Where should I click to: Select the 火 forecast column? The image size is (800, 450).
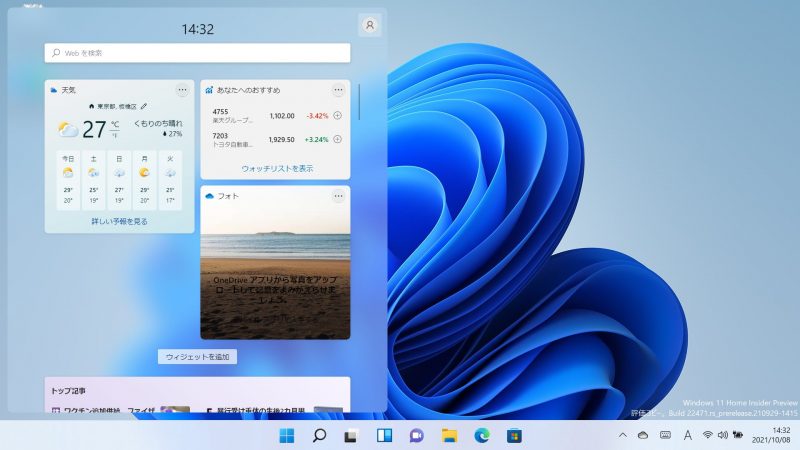(x=170, y=180)
